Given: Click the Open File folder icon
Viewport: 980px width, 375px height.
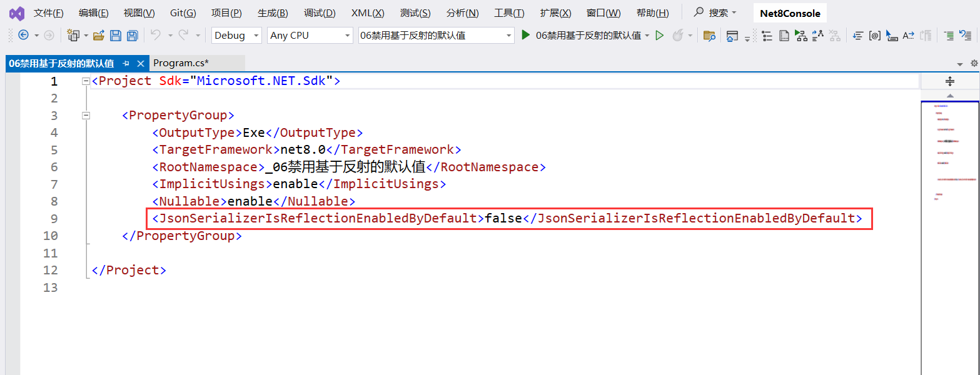Looking at the screenshot, I should click(98, 36).
